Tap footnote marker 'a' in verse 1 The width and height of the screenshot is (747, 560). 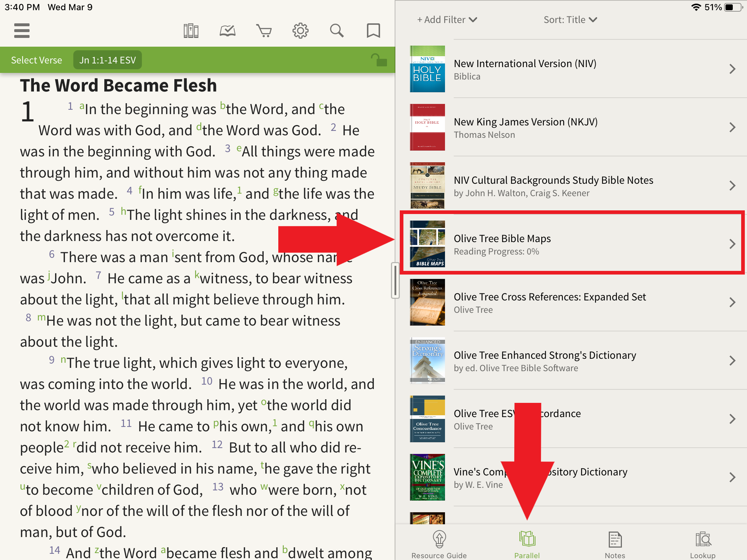pyautogui.click(x=82, y=106)
